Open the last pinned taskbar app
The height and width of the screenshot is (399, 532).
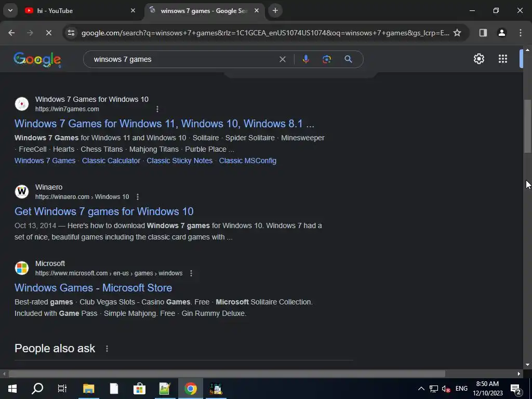pos(216,389)
